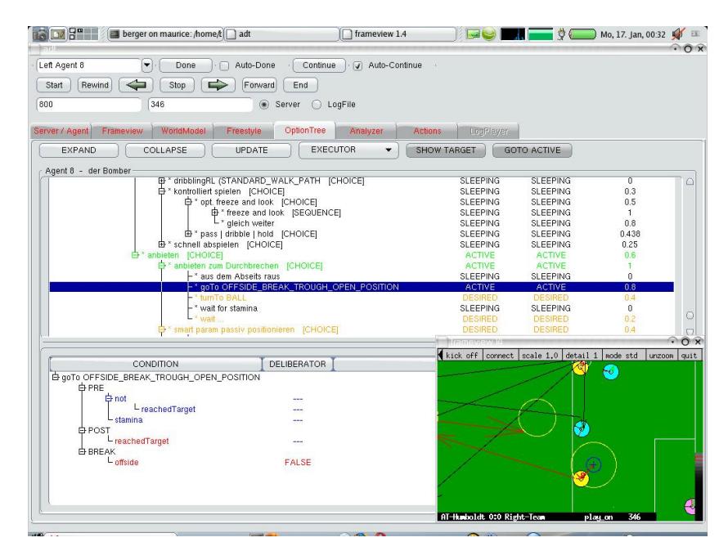The width and height of the screenshot is (728, 560).
Task: Collapse the PRE condition node
Action: pos(82,388)
